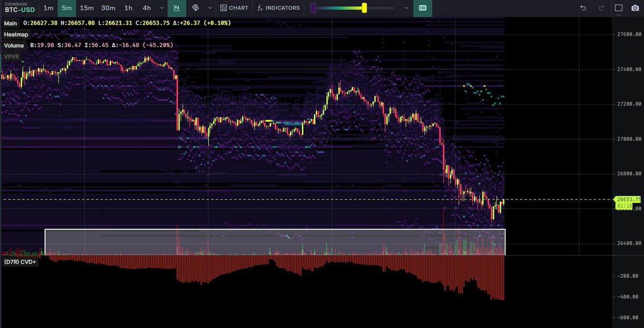Toggle the HD heatmap mode button
The height and width of the screenshot is (328, 644).
click(423, 8)
